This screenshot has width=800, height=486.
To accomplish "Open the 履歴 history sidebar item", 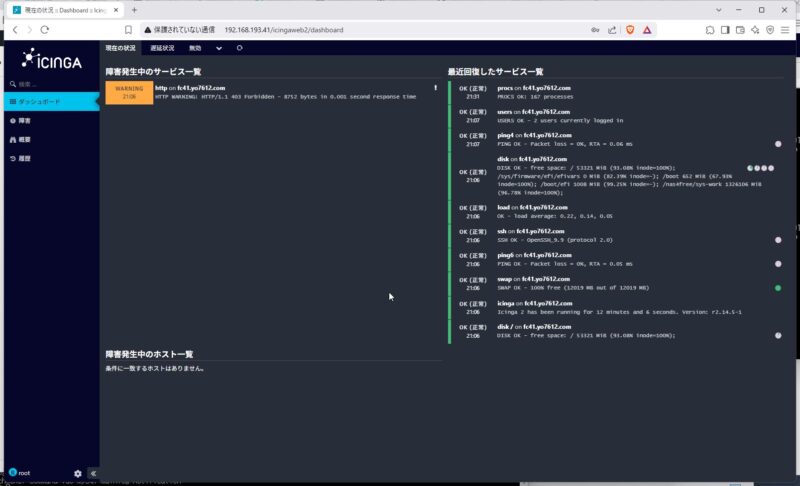I will pyautogui.click(x=20, y=159).
